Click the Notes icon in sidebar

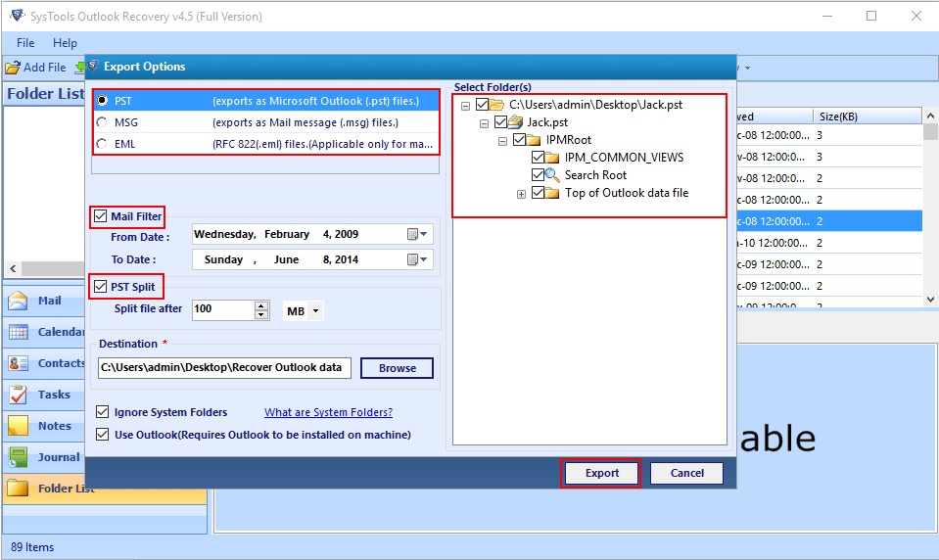pyautogui.click(x=19, y=426)
